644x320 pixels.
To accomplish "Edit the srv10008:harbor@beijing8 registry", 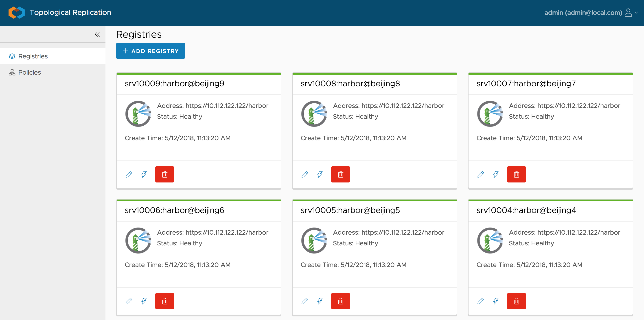I will (305, 174).
